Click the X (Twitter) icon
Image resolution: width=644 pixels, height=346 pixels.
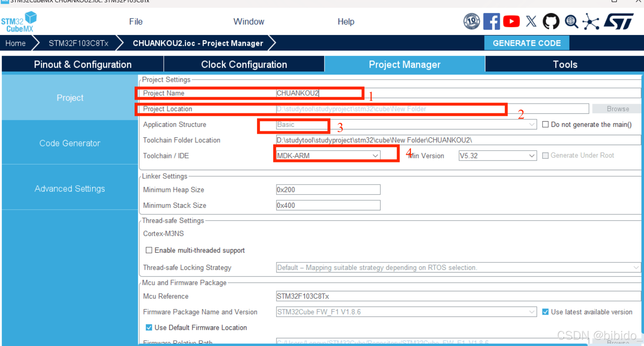tap(531, 21)
